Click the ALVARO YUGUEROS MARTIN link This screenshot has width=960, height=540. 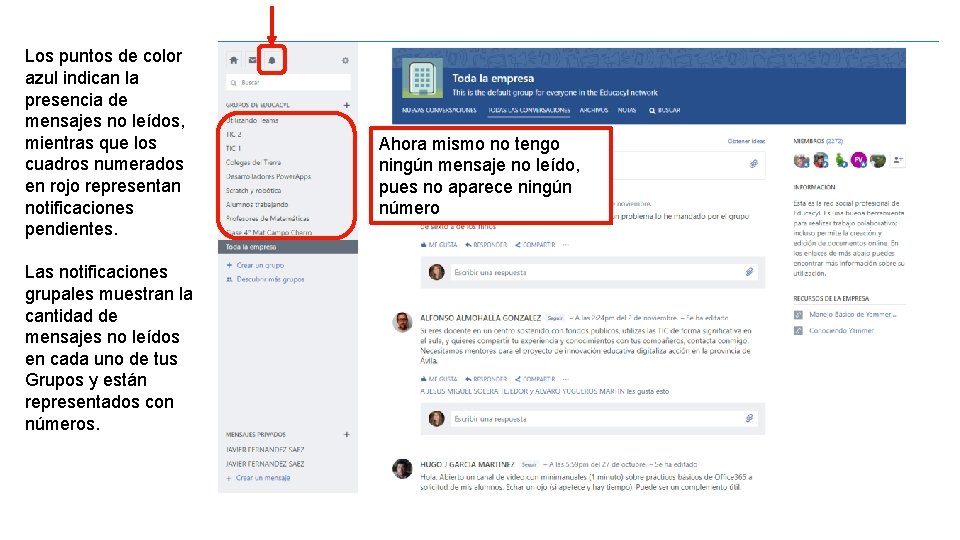[580, 391]
